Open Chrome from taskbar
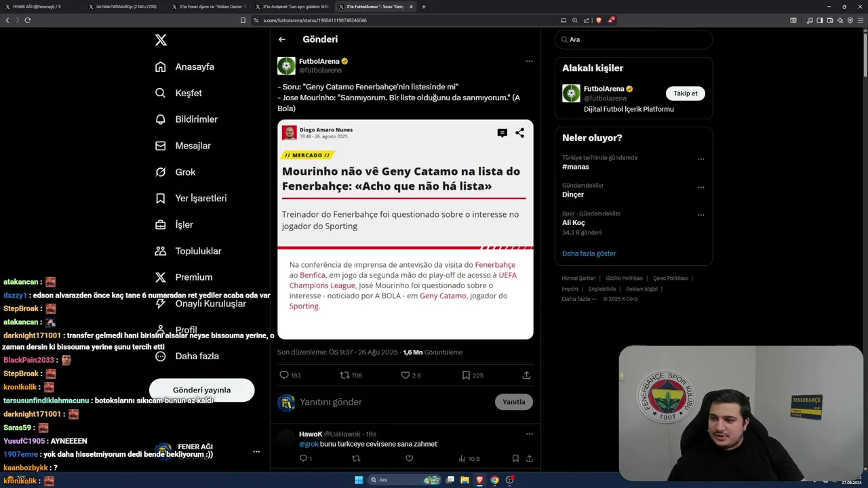This screenshot has width=868, height=488. pos(494,480)
